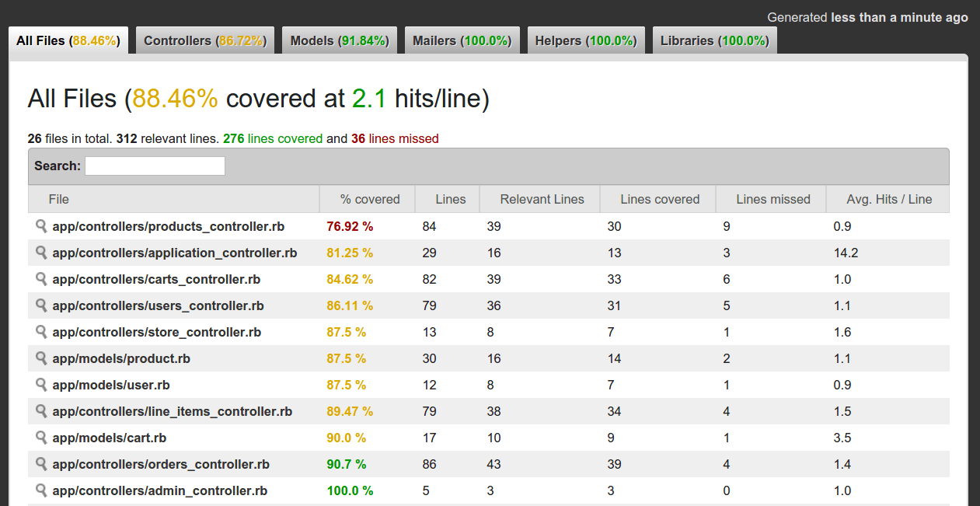Sort table by Lines column header
Image resolution: width=980 pixels, height=506 pixels.
pyautogui.click(x=448, y=199)
